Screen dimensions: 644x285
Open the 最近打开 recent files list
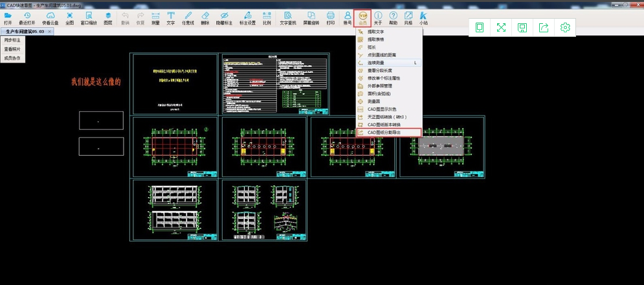point(27,17)
